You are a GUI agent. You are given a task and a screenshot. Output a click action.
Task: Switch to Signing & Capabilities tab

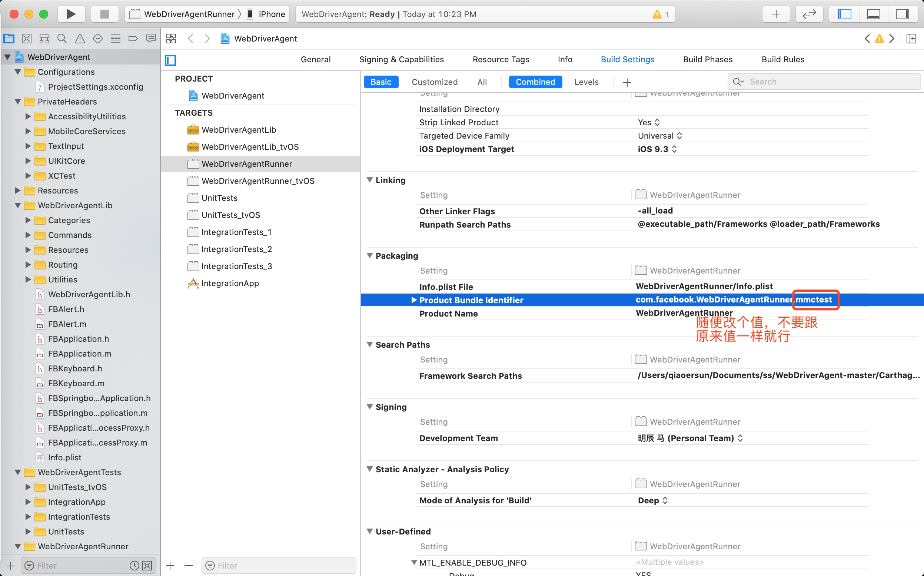pyautogui.click(x=401, y=59)
